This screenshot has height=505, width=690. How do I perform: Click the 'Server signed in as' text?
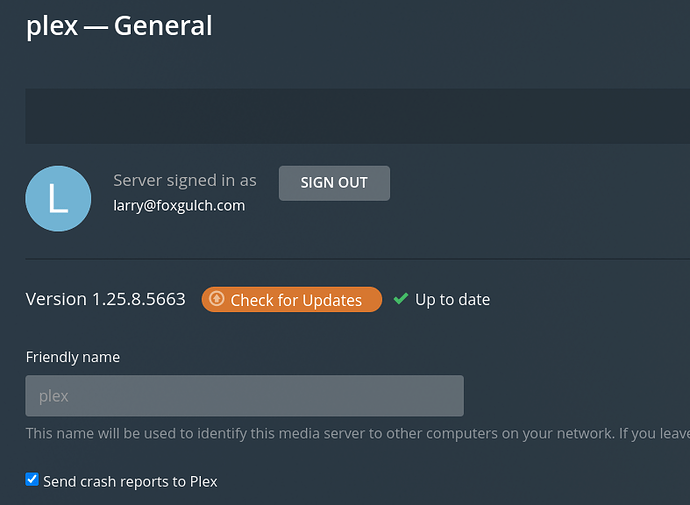pos(185,181)
